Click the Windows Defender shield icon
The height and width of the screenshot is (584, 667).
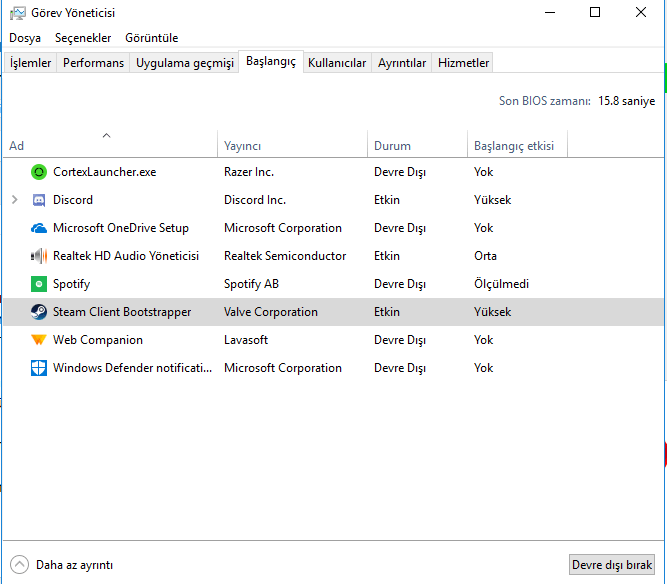click(39, 368)
